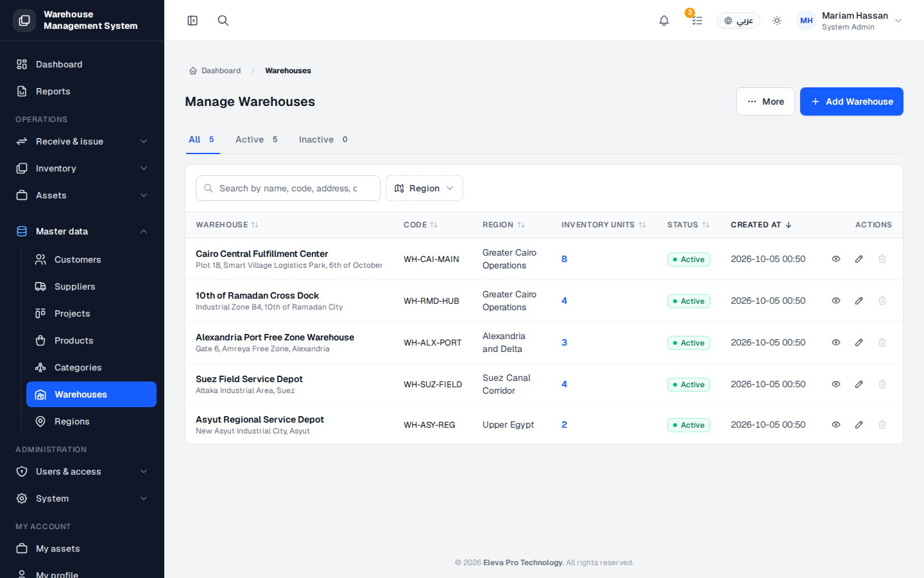Open the More actions button
The height and width of the screenshot is (578, 924).
click(x=766, y=101)
